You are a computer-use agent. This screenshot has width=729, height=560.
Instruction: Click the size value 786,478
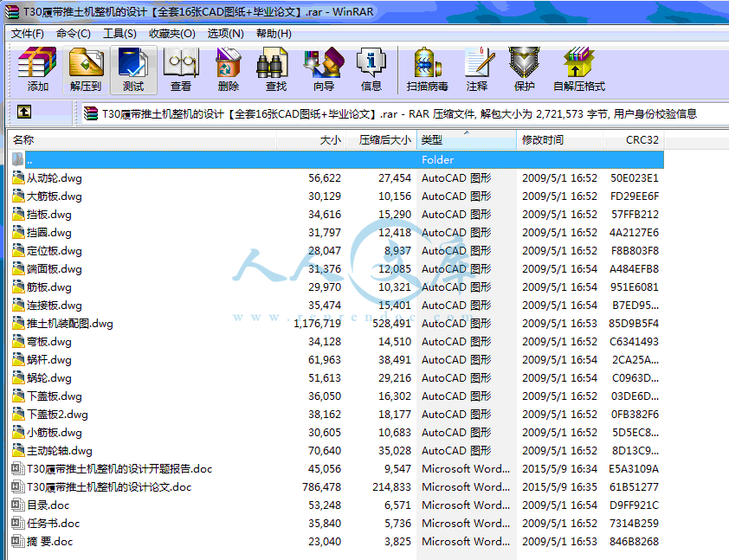(x=321, y=487)
